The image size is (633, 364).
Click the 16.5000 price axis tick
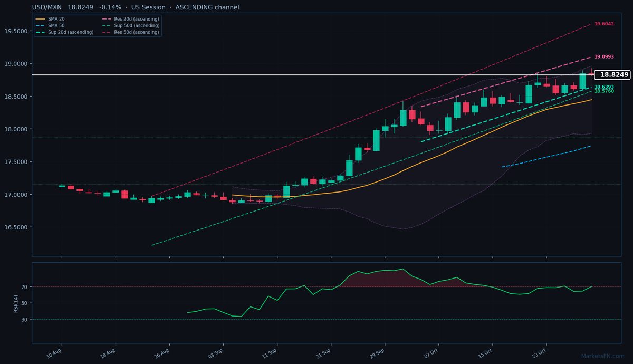(16, 227)
